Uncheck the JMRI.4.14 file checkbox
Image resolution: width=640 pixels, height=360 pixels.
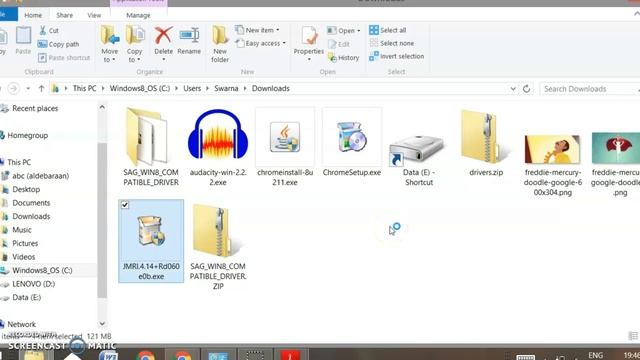point(125,205)
